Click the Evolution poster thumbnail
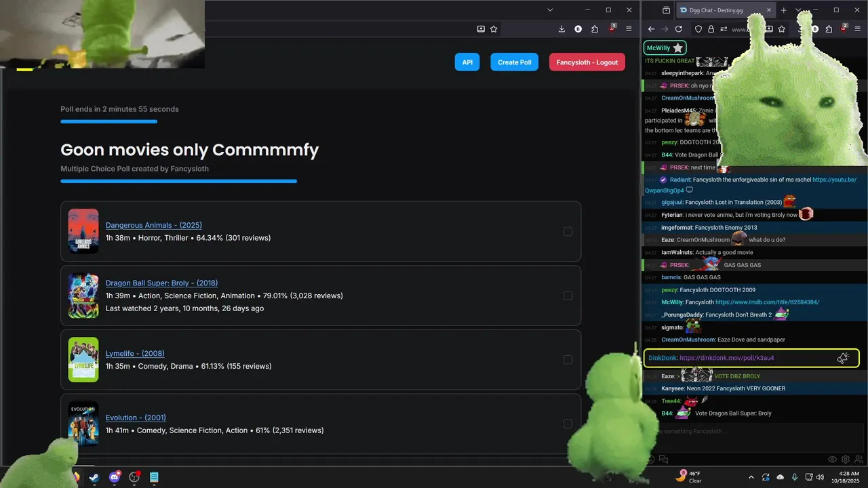Viewport: 868px width, 488px height. pyautogui.click(x=83, y=424)
